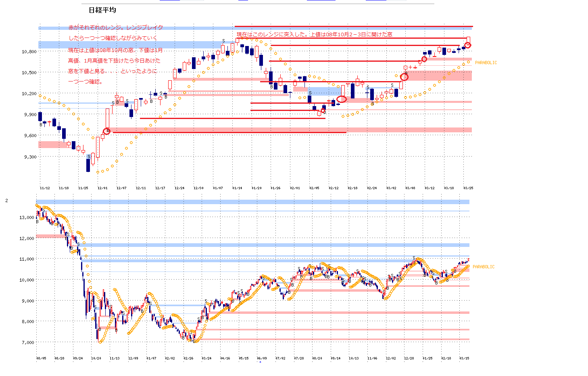Click the 11/12 date on the upper axis
The height and width of the screenshot is (376, 588).
pos(45,188)
